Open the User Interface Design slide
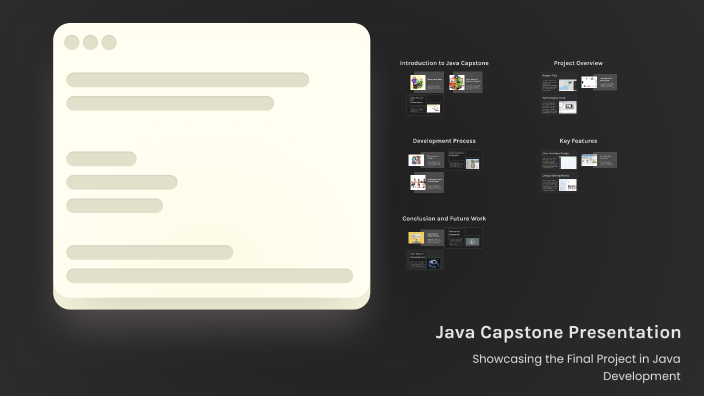704x396 pixels. coord(559,160)
